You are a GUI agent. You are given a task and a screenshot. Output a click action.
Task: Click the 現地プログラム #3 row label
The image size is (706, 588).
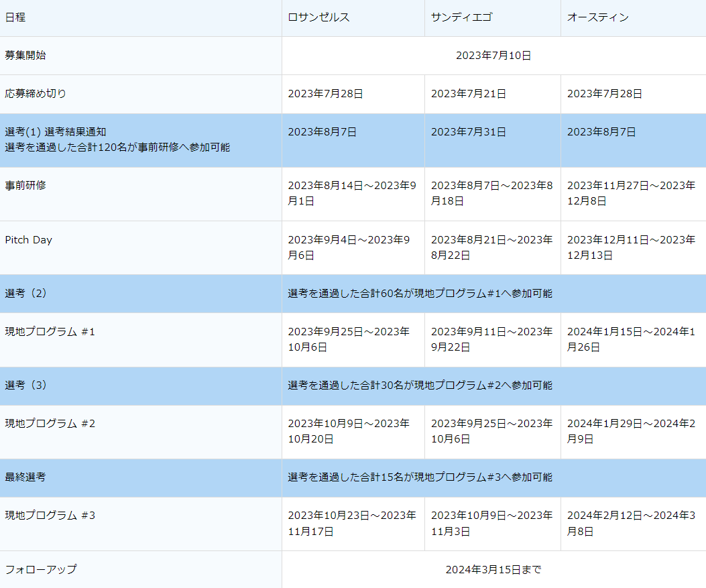point(50,516)
